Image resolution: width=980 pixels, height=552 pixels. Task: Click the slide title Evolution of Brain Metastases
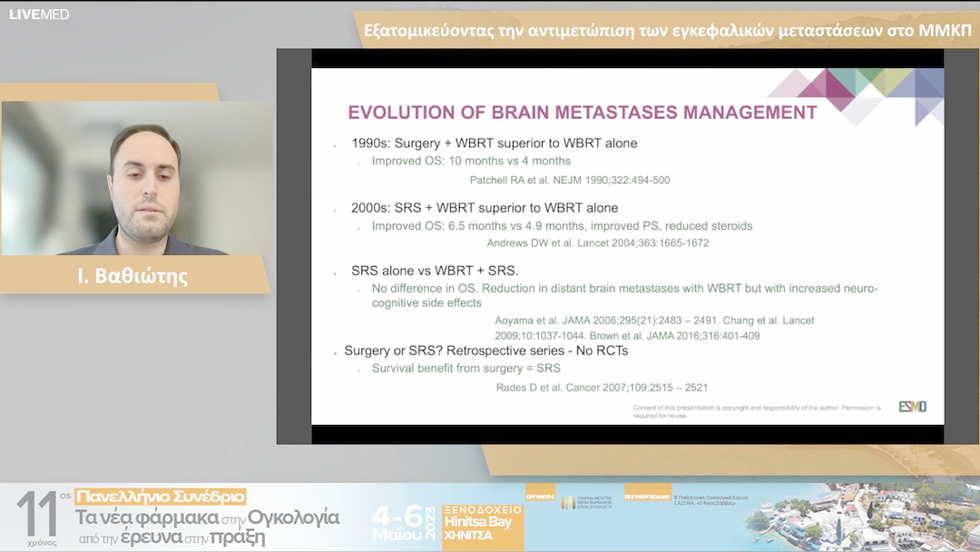(x=583, y=113)
